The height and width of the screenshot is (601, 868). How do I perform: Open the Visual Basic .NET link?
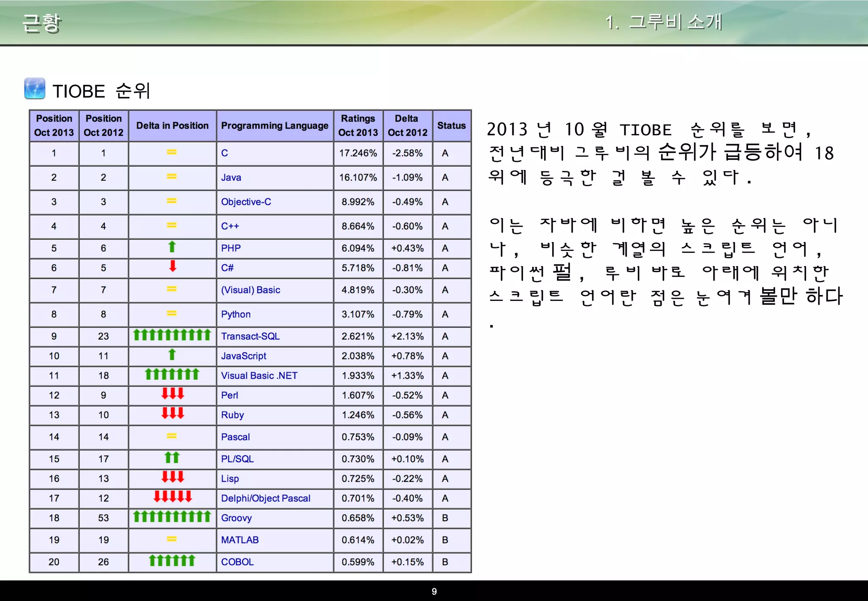pyautogui.click(x=259, y=376)
